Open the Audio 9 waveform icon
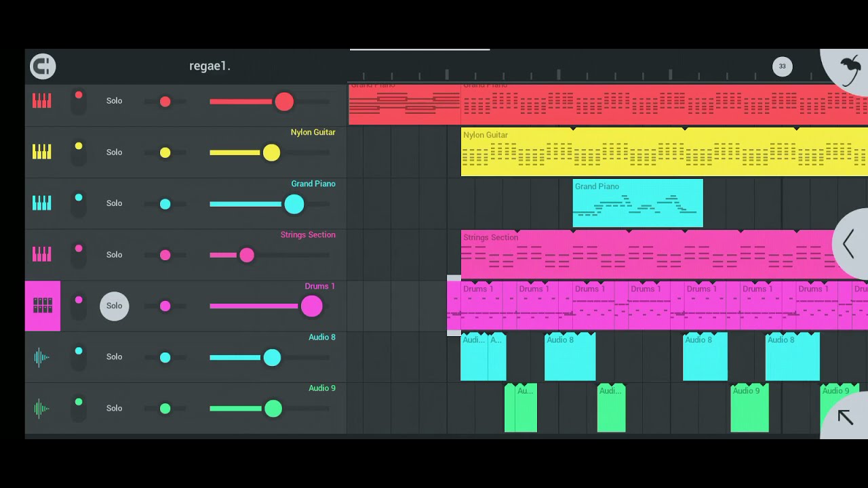The image size is (868, 488). 42,408
